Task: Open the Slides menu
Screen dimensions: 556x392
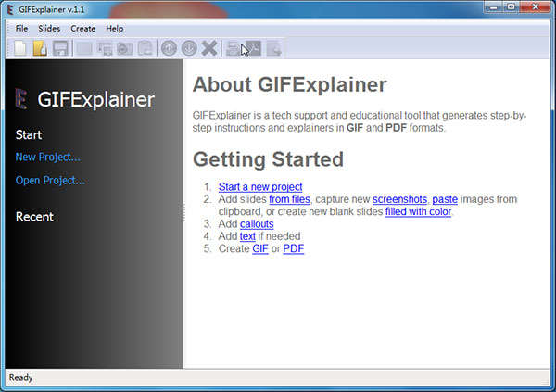Action: (49, 29)
